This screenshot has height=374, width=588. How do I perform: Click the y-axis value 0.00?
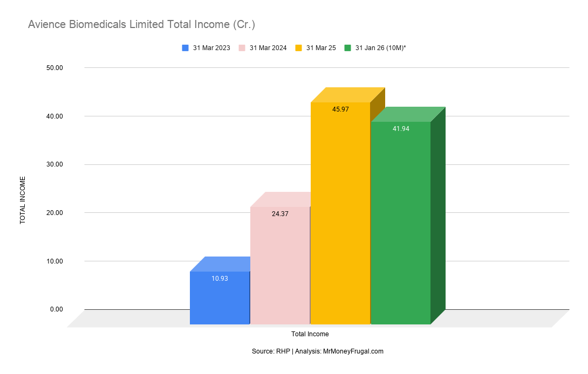pos(57,309)
